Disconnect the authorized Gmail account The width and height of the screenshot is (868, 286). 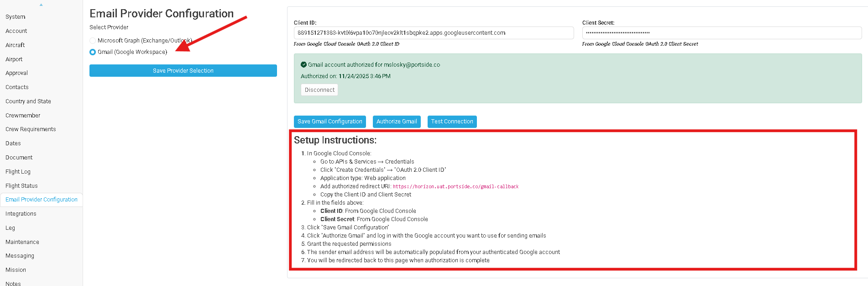coord(319,90)
